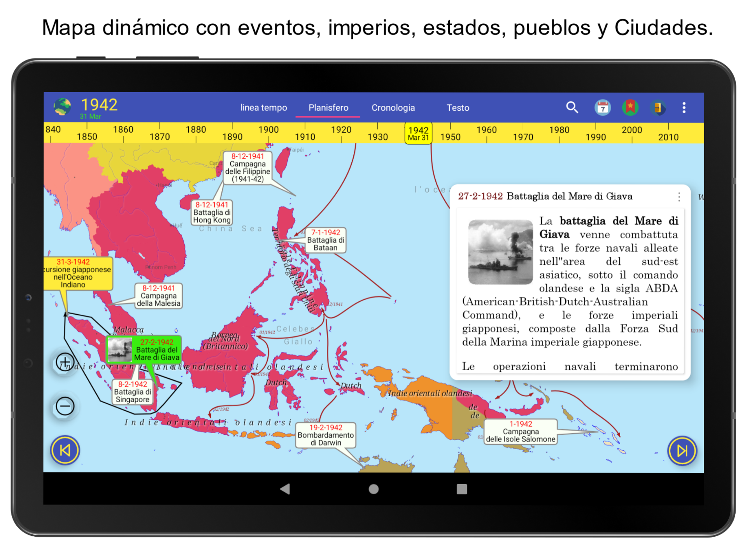Skip to next event
The height and width of the screenshot is (560, 747).
click(x=682, y=451)
